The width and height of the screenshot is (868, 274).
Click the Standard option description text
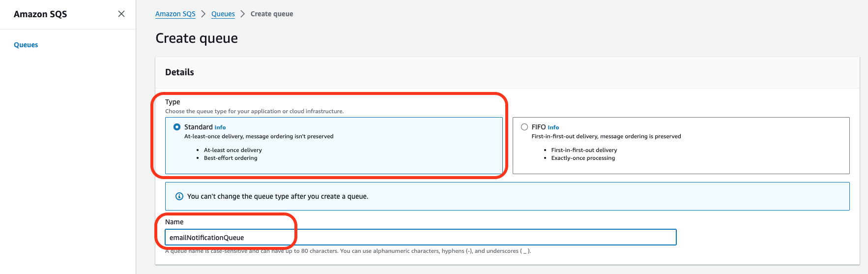click(259, 136)
